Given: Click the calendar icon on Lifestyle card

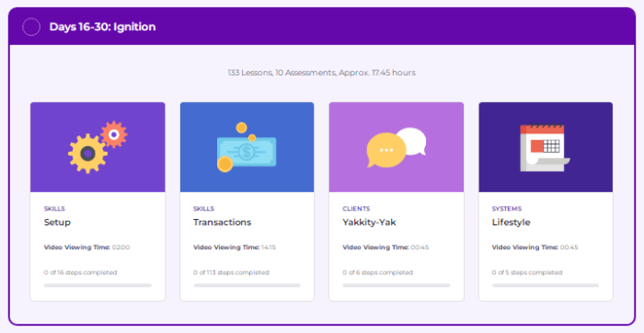Looking at the screenshot, I should pos(545,148).
